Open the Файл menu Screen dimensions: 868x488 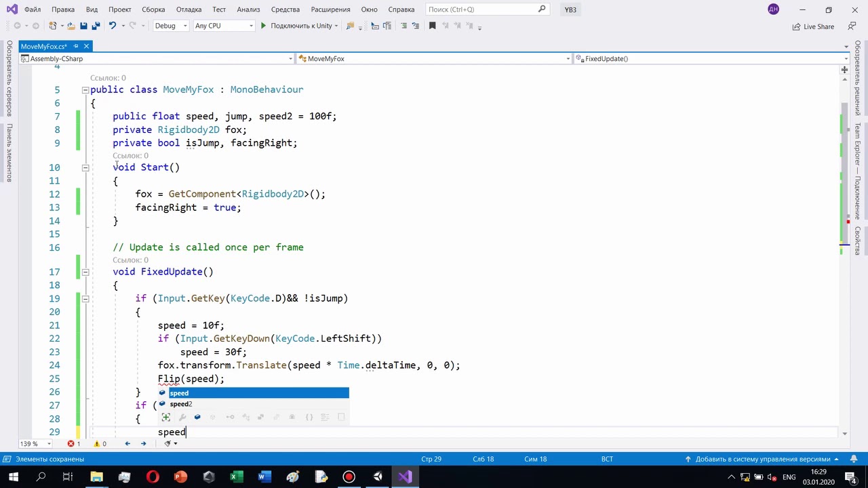pyautogui.click(x=33, y=9)
